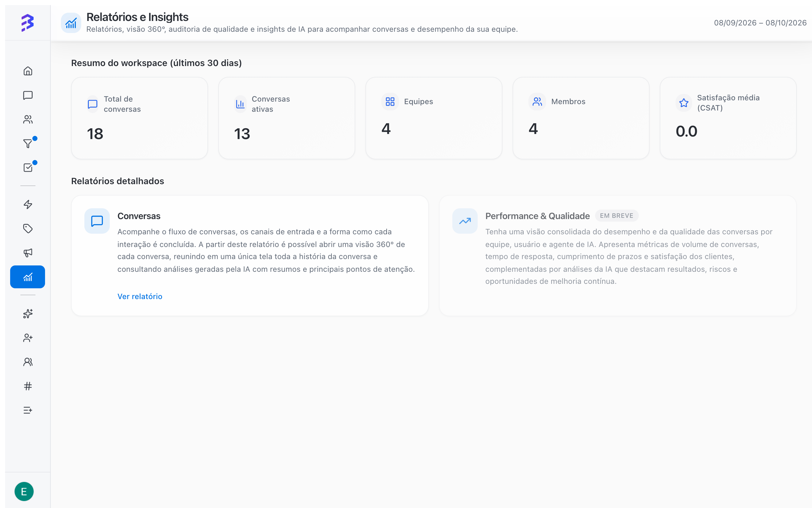The width and height of the screenshot is (812, 508).
Task: Open the list-plus icon in sidebar
Action: (x=28, y=410)
